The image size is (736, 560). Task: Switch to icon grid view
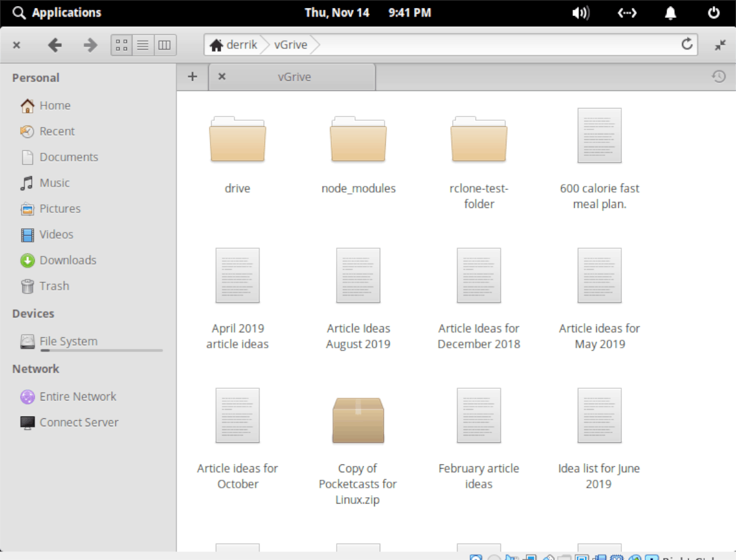pyautogui.click(x=121, y=45)
